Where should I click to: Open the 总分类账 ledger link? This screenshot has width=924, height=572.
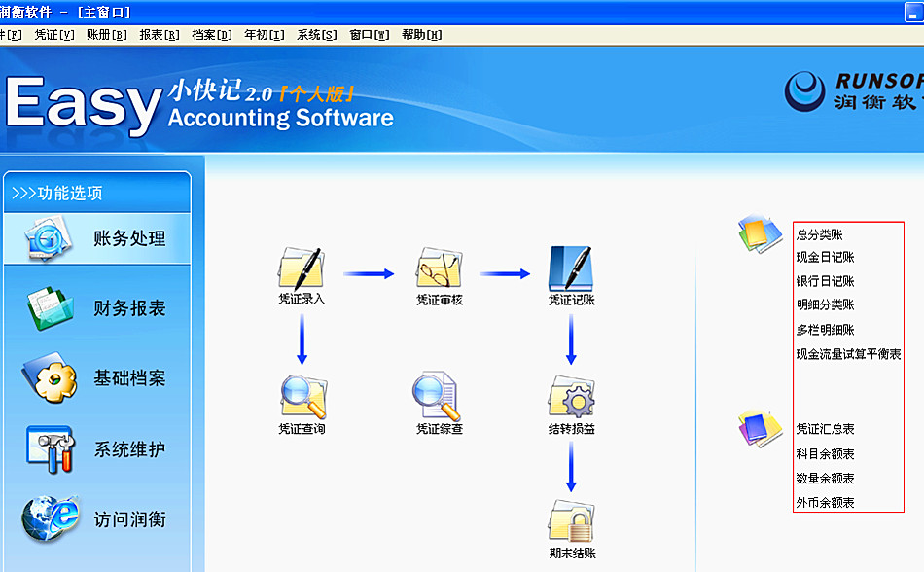[x=819, y=234]
